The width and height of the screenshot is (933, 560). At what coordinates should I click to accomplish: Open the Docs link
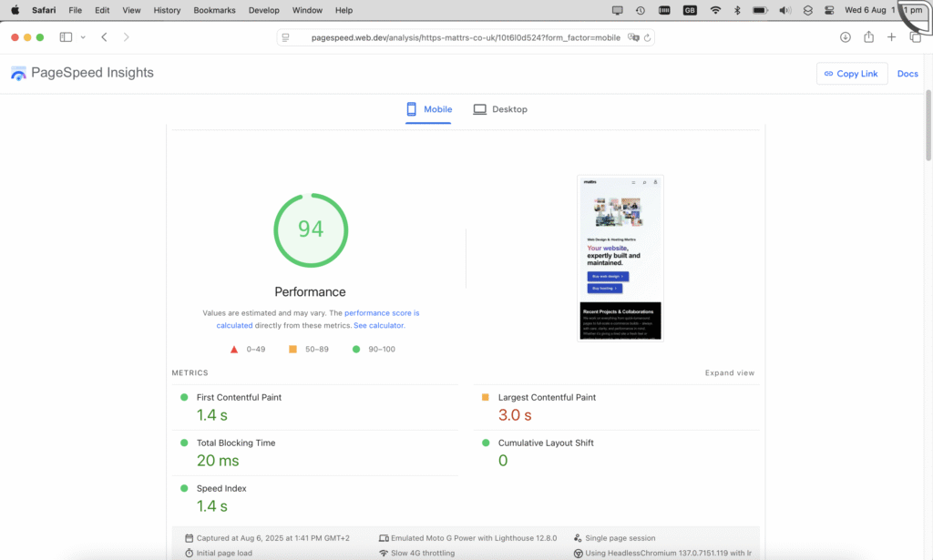click(x=907, y=74)
